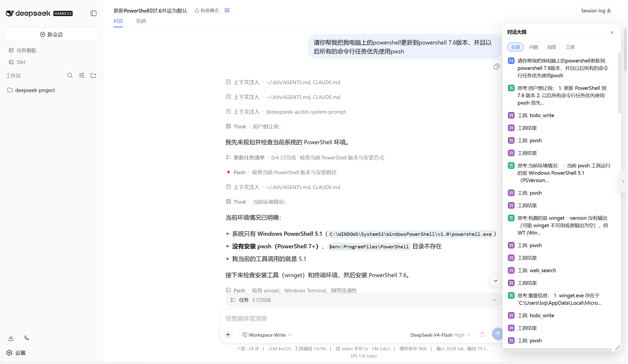Image resolution: width=628 pixels, height=364 pixels.
Task: Expand Pwsh step 检查当前 PowerShell 版本与安装路径
Action: 281,172
